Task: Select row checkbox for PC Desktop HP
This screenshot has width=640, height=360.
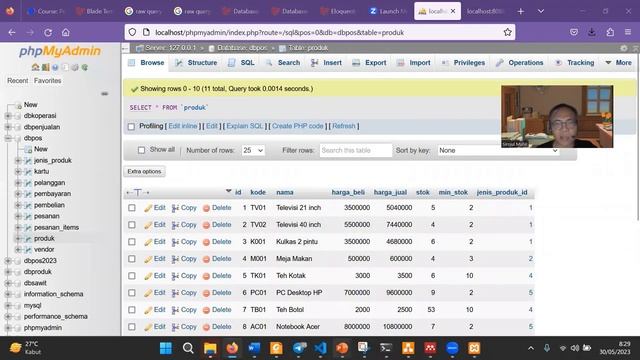Action: coord(132,293)
